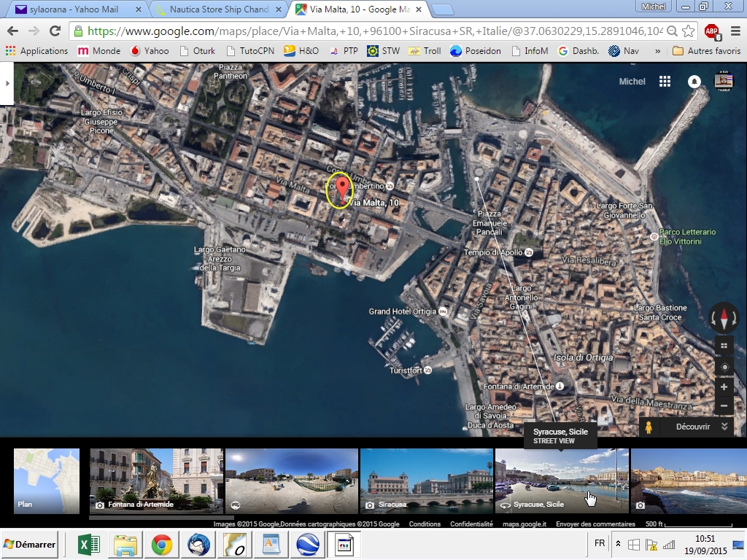Screen dimensions: 747x560
Task: Open the Poseidon bookmark
Action: coord(476,51)
